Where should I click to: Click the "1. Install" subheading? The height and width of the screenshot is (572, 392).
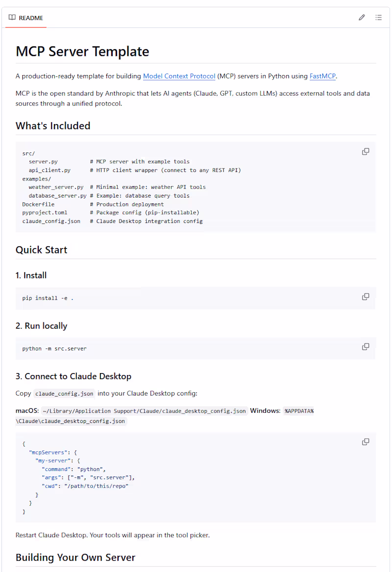click(31, 275)
